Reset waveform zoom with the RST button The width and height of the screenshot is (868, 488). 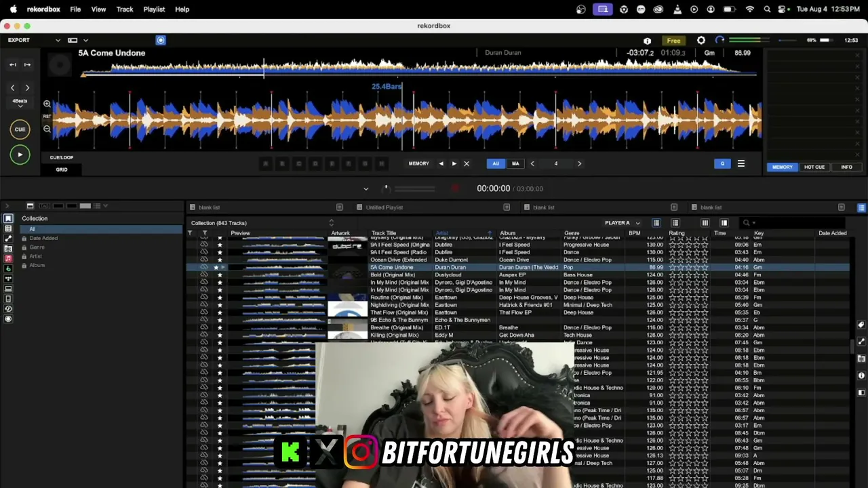tap(47, 116)
